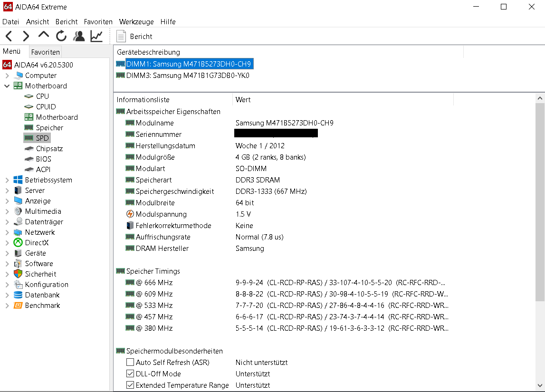Click the Datenbank database icon
This screenshot has width=545, height=392.
pos(18,295)
